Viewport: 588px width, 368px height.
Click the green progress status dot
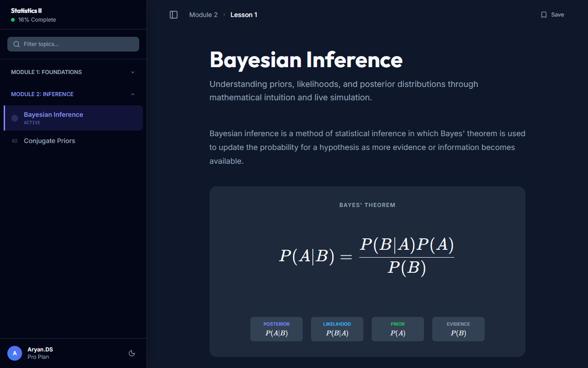(13, 20)
